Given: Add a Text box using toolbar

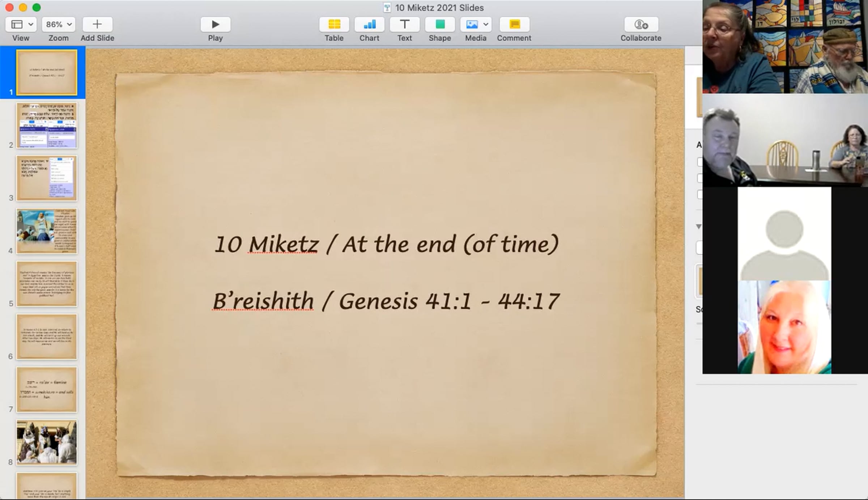Looking at the screenshot, I should coord(404,25).
